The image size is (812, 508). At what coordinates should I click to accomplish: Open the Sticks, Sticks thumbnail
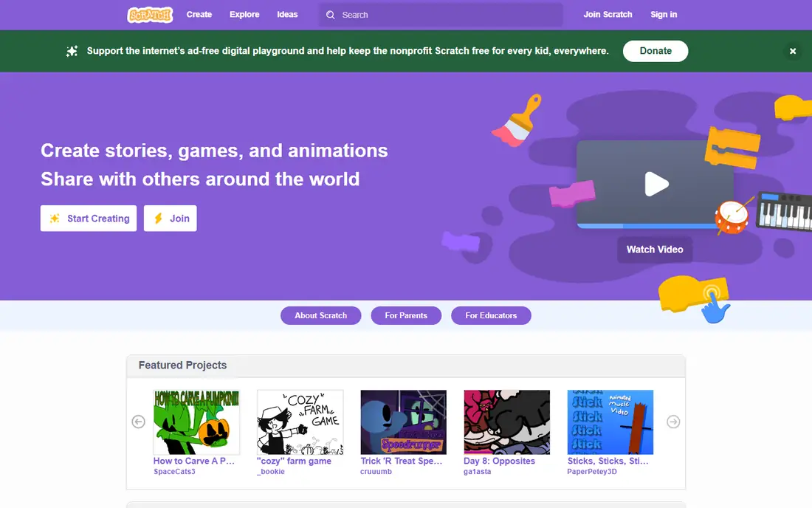(x=610, y=422)
